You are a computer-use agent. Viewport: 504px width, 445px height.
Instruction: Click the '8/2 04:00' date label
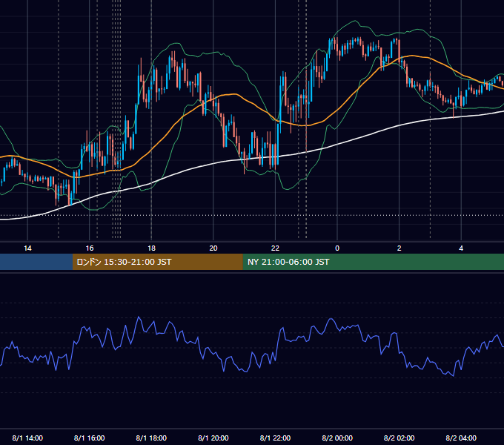click(461, 438)
